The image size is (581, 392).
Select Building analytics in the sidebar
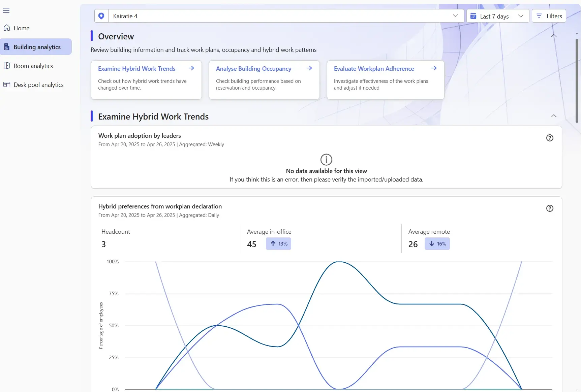37,47
